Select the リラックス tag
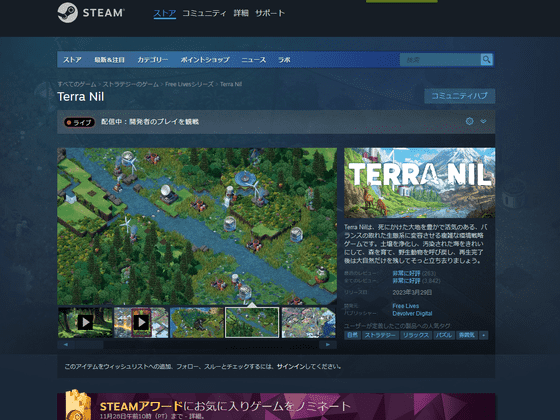Image resolution: width=560 pixels, height=420 pixels. coord(416,335)
